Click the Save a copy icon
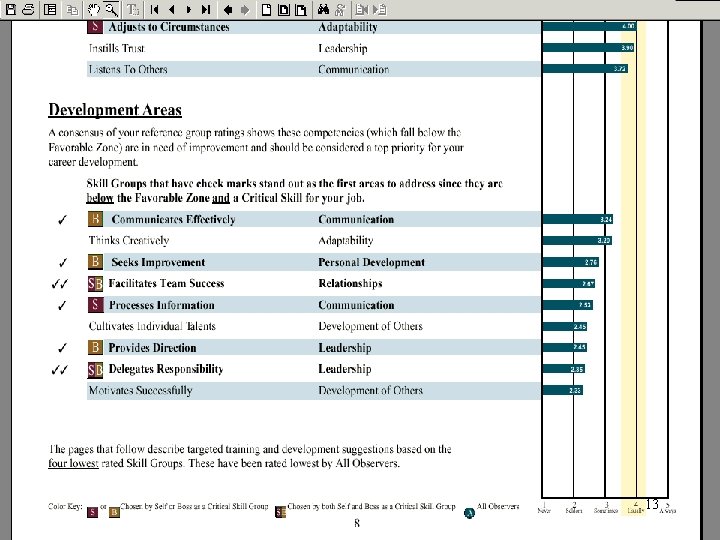 11,9
